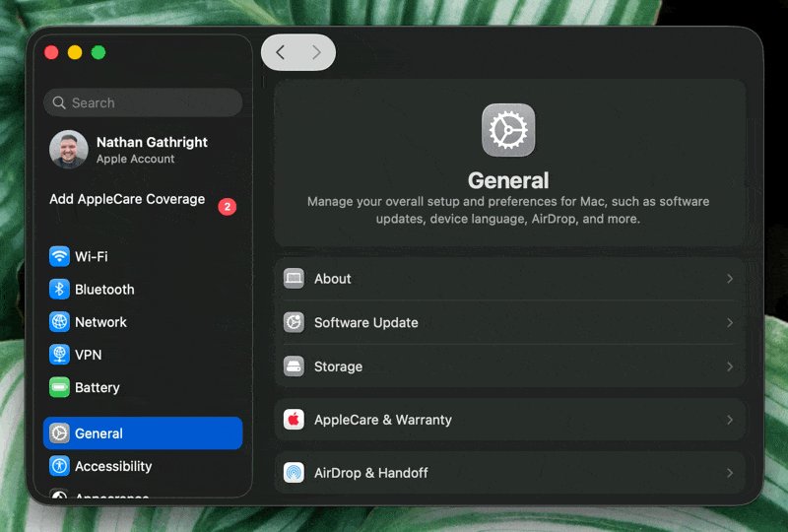The image size is (788, 532).
Task: Click the Wi-Fi icon in sidebar
Action: tap(59, 256)
